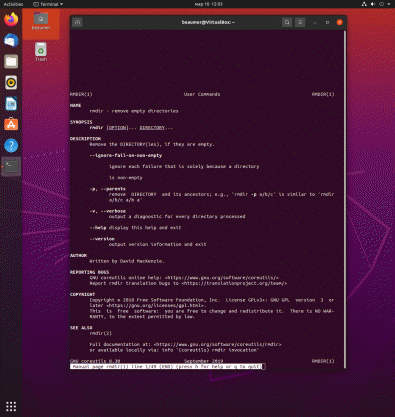This screenshot has width=395, height=417.
Task: Close the terminal window
Action: click(340, 22)
